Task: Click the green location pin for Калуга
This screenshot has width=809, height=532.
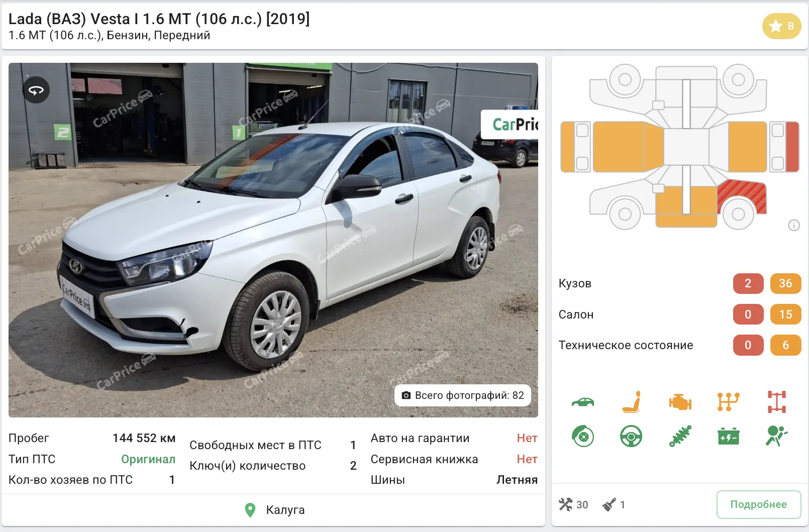Action: pyautogui.click(x=250, y=510)
